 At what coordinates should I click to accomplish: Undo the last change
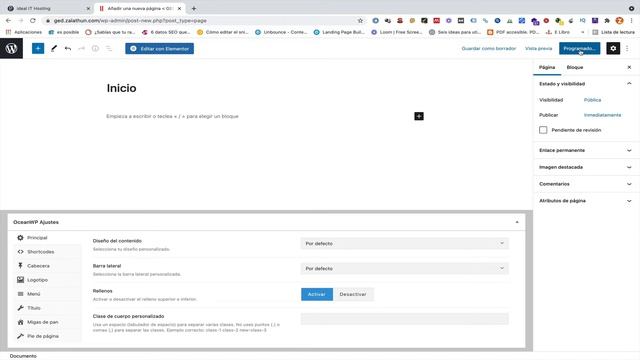pyautogui.click(x=68, y=49)
